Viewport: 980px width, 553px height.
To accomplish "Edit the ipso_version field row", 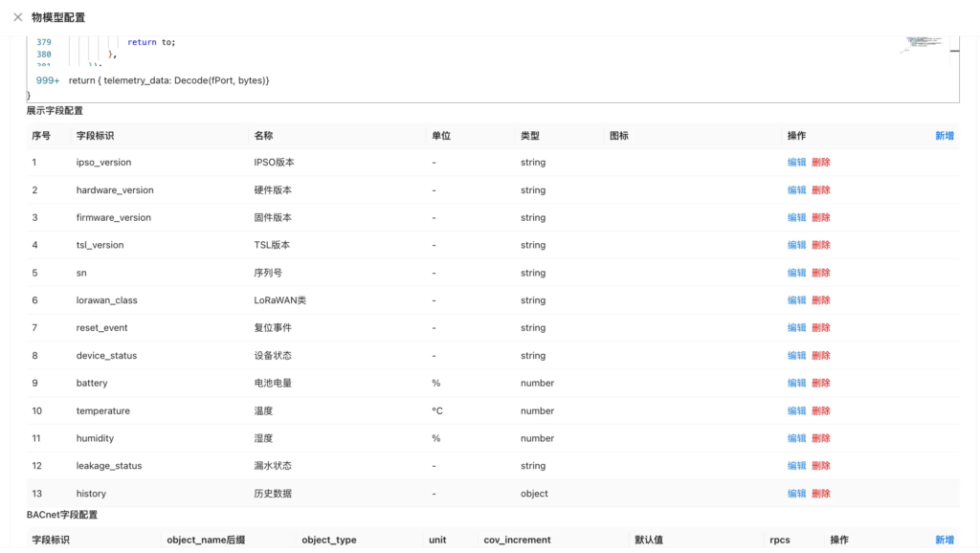I will (796, 163).
